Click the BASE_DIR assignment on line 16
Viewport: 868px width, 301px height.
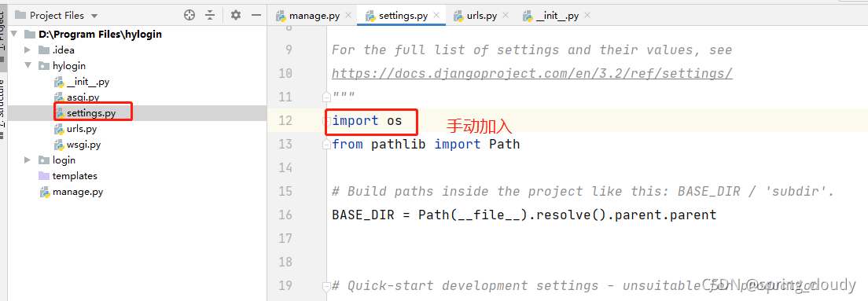[524, 215]
